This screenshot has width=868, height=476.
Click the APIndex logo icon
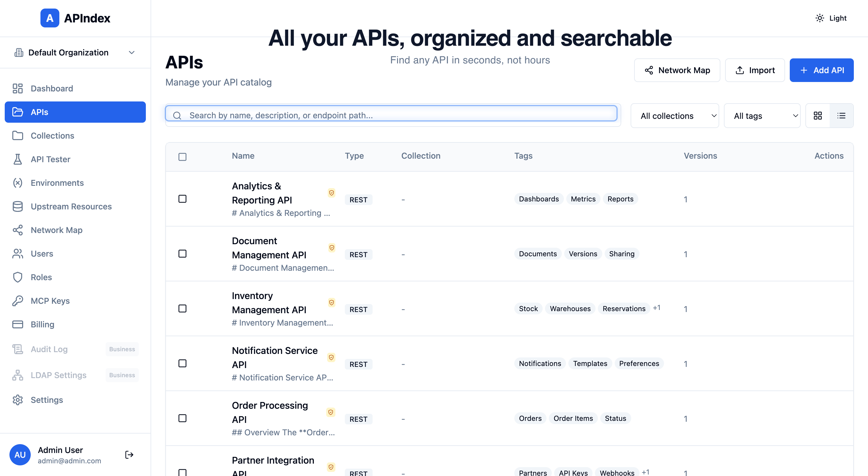coord(50,18)
